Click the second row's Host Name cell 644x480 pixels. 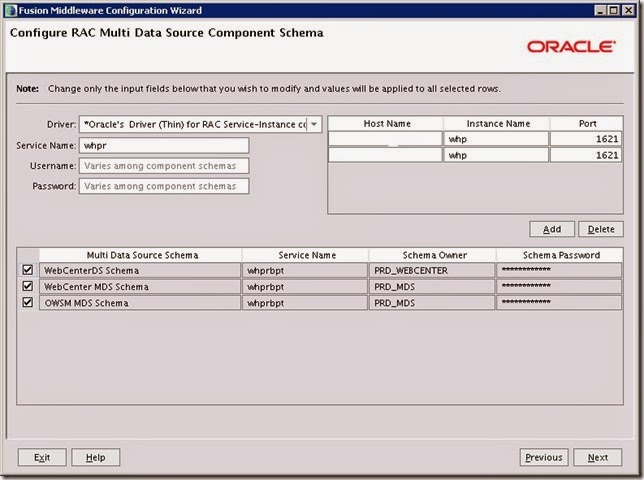tap(385, 155)
